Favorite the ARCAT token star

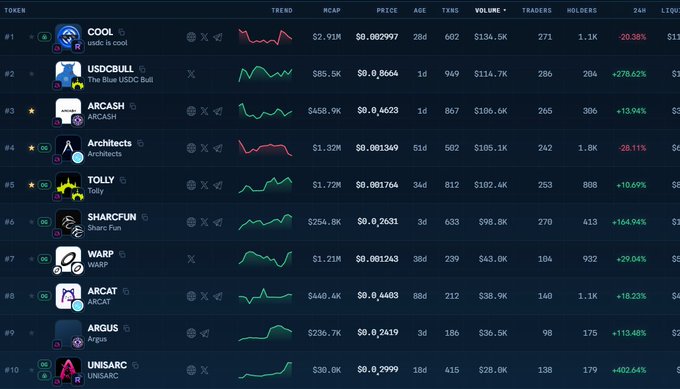click(31, 296)
